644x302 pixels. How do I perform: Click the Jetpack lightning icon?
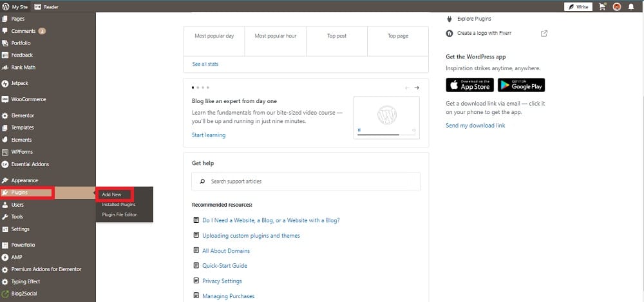click(5, 84)
